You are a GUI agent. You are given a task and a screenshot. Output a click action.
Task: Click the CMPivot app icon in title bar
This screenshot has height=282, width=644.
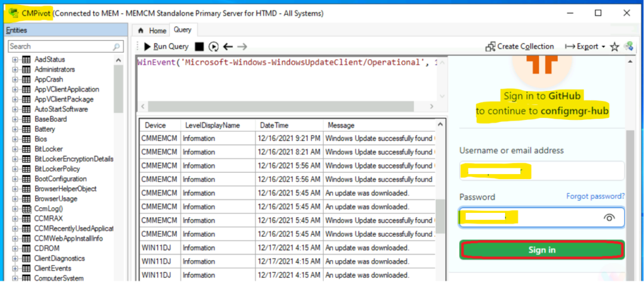coord(13,13)
